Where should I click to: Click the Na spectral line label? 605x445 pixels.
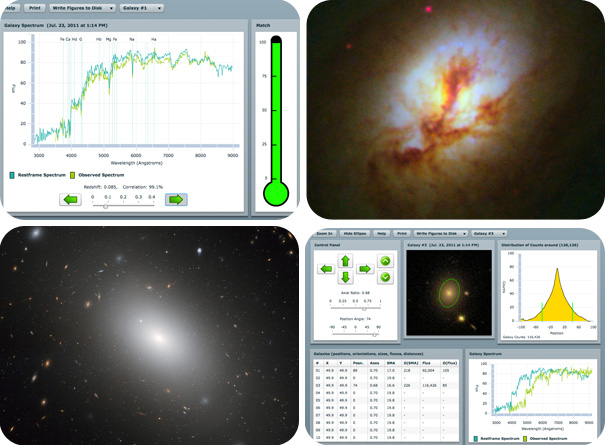pyautogui.click(x=132, y=39)
